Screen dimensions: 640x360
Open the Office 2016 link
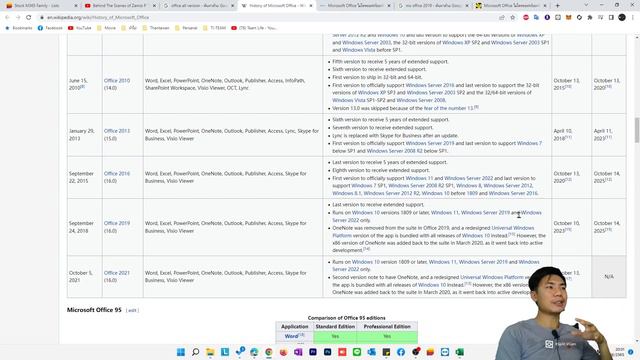pyautogui.click(x=117, y=173)
